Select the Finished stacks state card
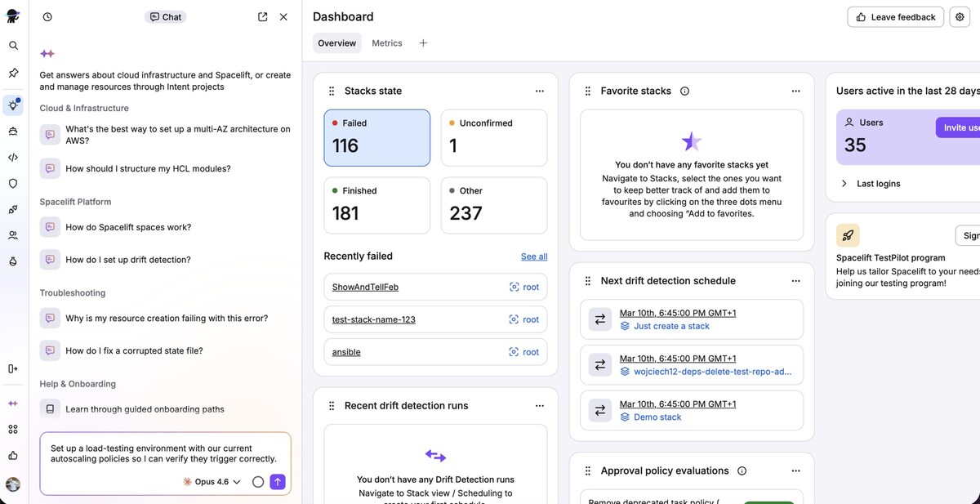This screenshot has height=504, width=980. tap(376, 205)
